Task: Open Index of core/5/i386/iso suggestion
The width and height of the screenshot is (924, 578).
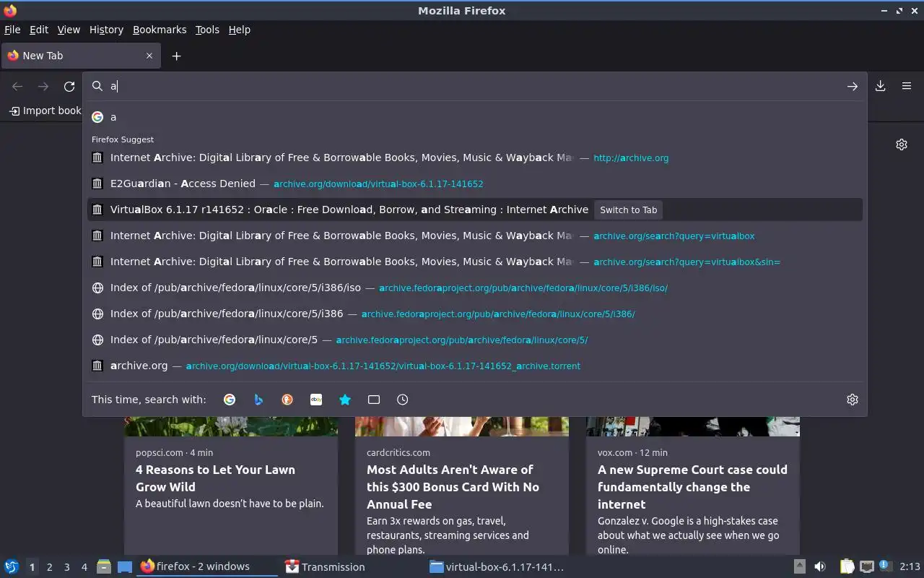Action: [475, 288]
